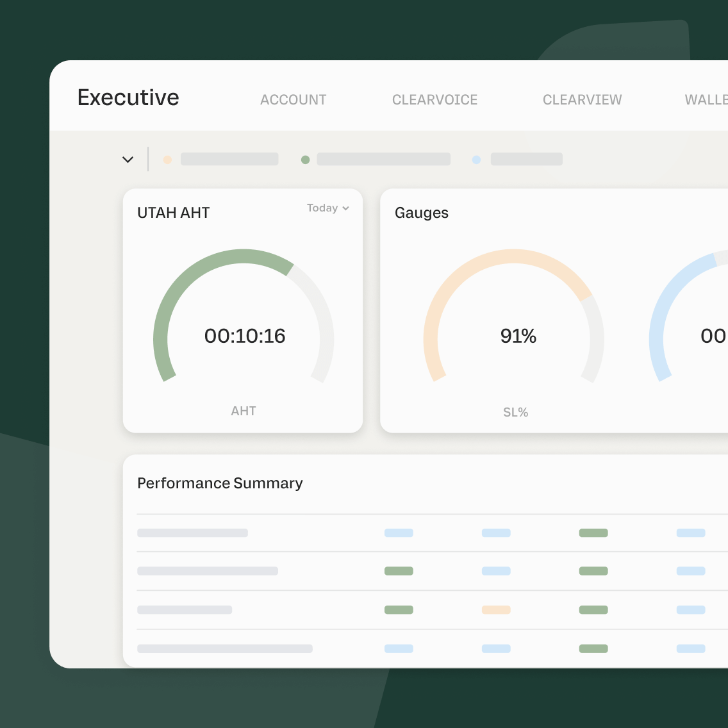The height and width of the screenshot is (728, 728).
Task: Select the green pill in the second row
Action: pyautogui.click(x=399, y=571)
